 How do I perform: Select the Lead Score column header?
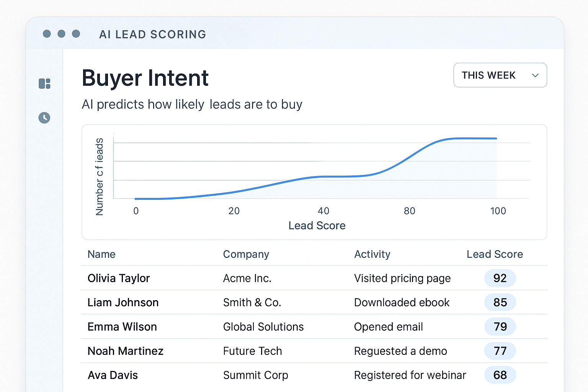[x=495, y=254]
